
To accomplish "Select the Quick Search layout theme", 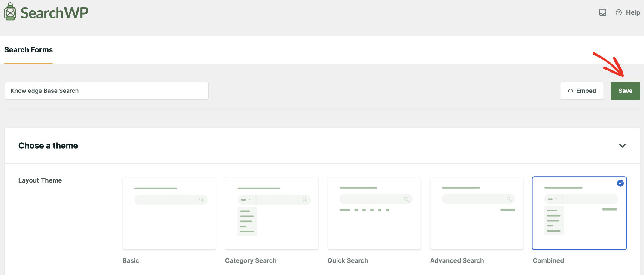I will tap(374, 213).
